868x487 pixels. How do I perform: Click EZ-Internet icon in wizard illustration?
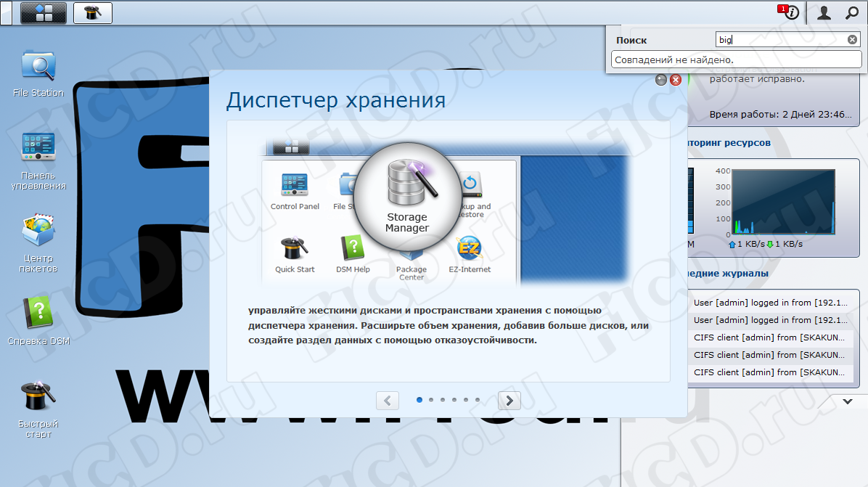(x=470, y=255)
